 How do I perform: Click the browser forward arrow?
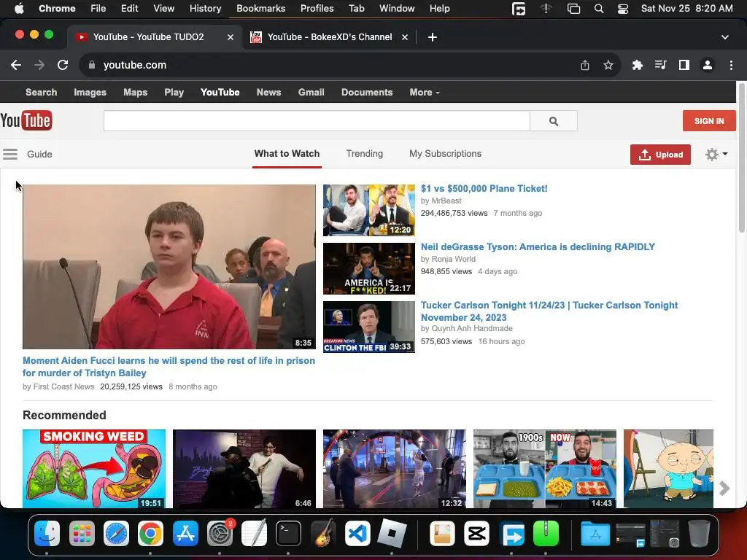coord(39,65)
